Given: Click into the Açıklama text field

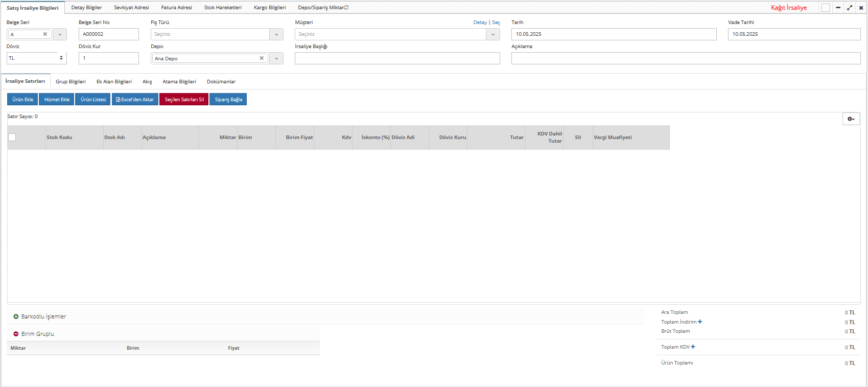Looking at the screenshot, I should 686,58.
